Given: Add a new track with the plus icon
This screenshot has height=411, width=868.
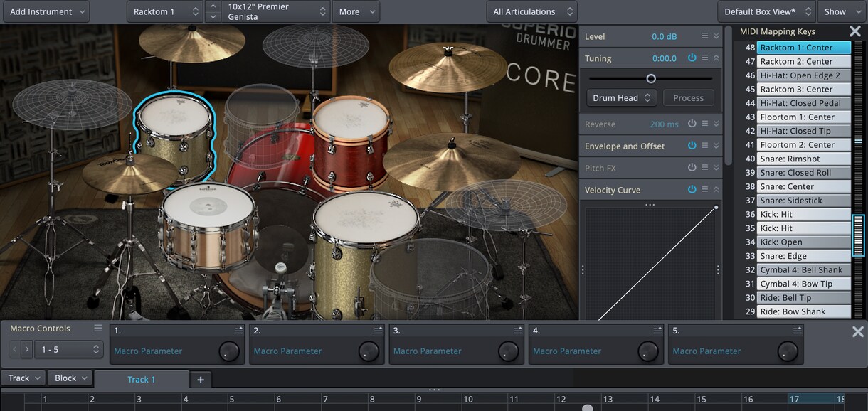Looking at the screenshot, I should [201, 380].
